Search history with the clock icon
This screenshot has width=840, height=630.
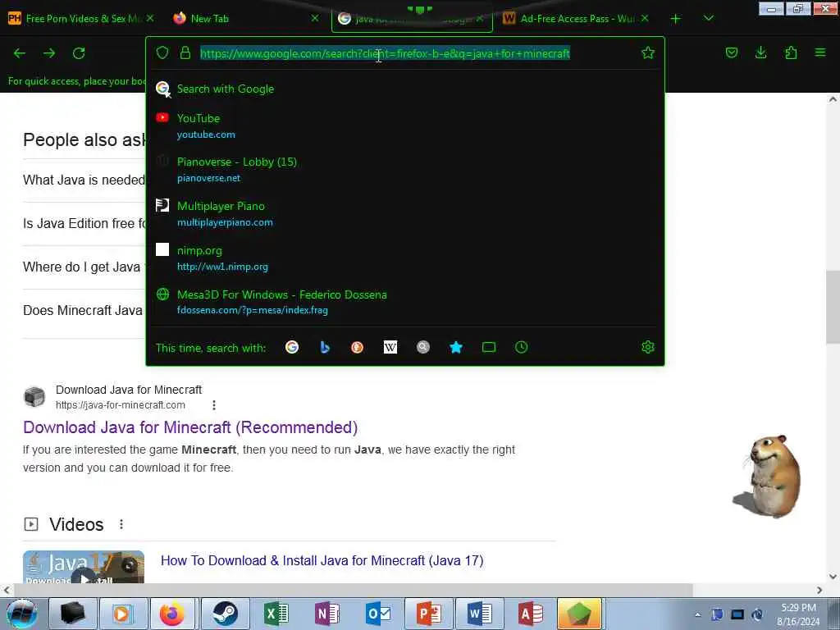click(521, 347)
